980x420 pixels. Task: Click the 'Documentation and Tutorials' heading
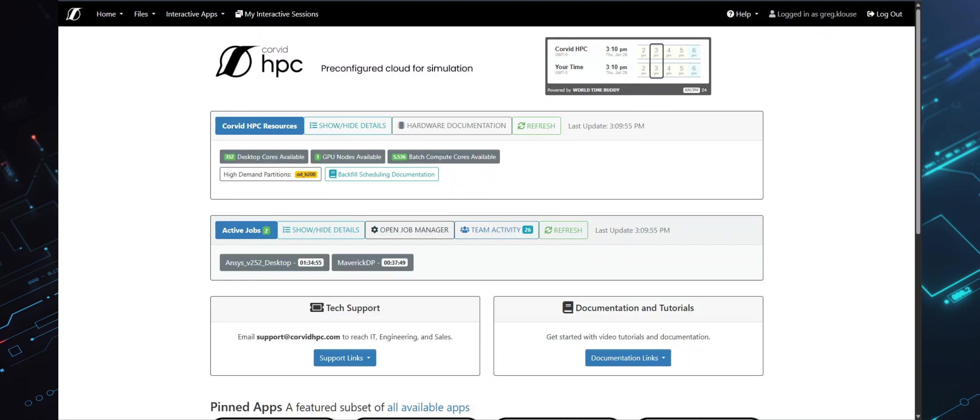pos(635,308)
